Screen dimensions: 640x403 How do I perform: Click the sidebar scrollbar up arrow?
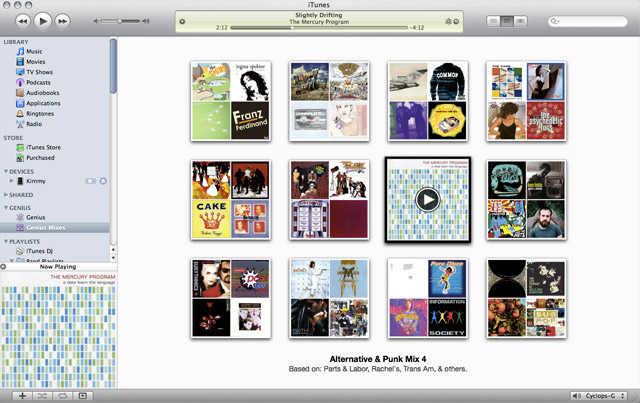coord(113,249)
